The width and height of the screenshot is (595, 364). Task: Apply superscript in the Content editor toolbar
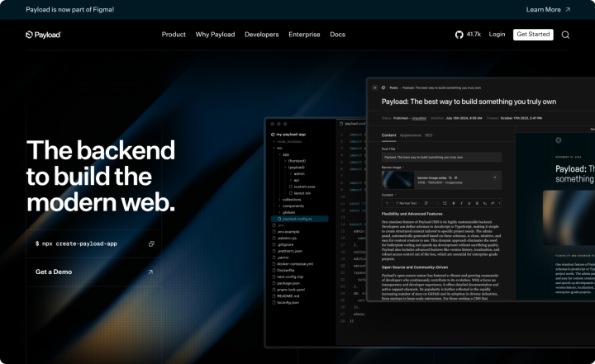pos(493,203)
